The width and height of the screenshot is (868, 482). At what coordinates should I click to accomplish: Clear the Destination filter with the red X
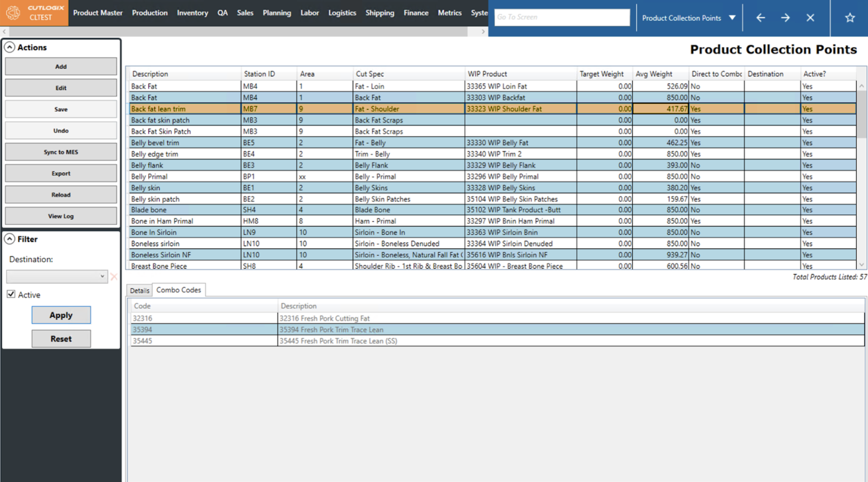114,277
